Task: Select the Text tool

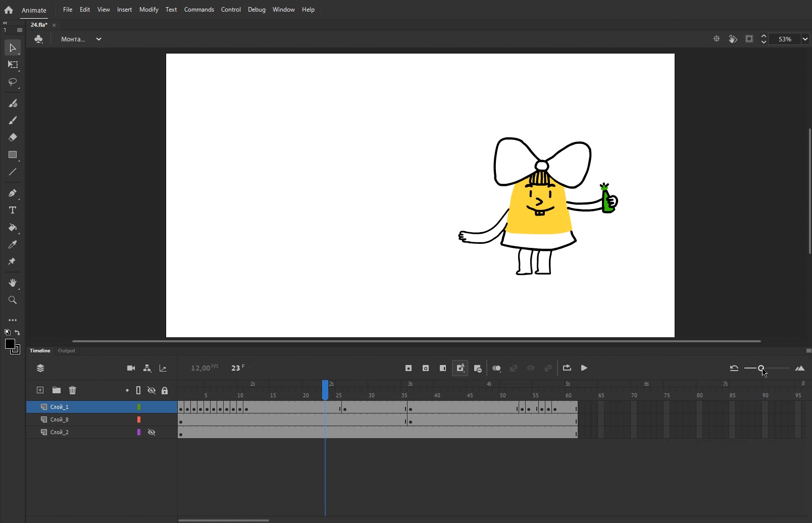Action: 13,210
